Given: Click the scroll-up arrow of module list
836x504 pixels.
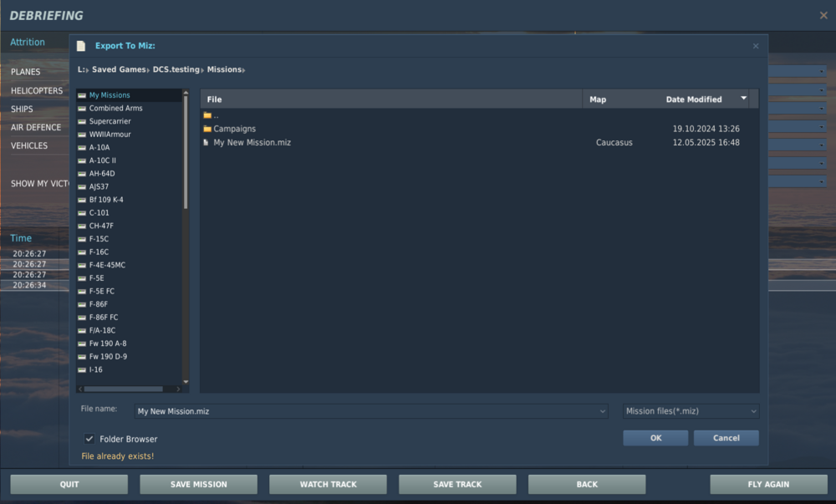Looking at the screenshot, I should tap(186, 93).
